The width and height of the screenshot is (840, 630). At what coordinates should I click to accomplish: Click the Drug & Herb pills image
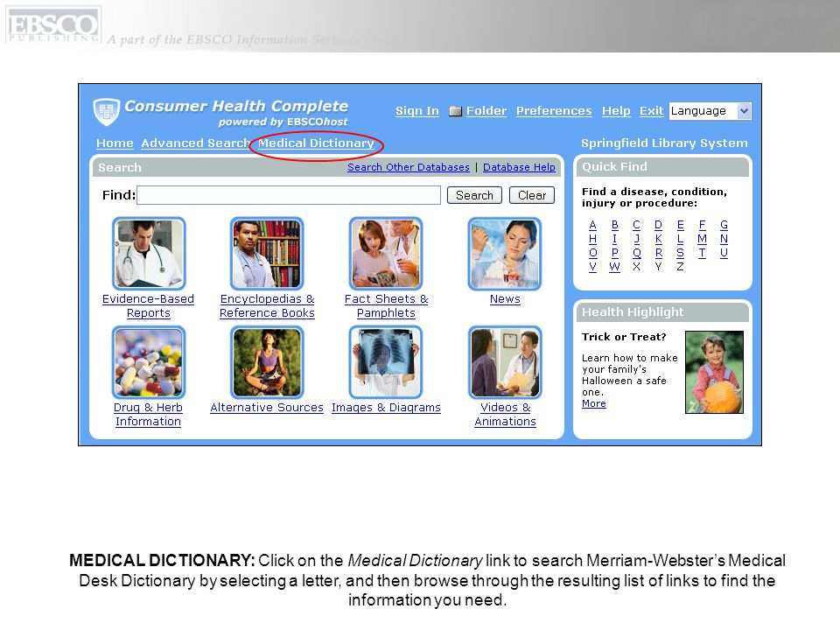149,362
